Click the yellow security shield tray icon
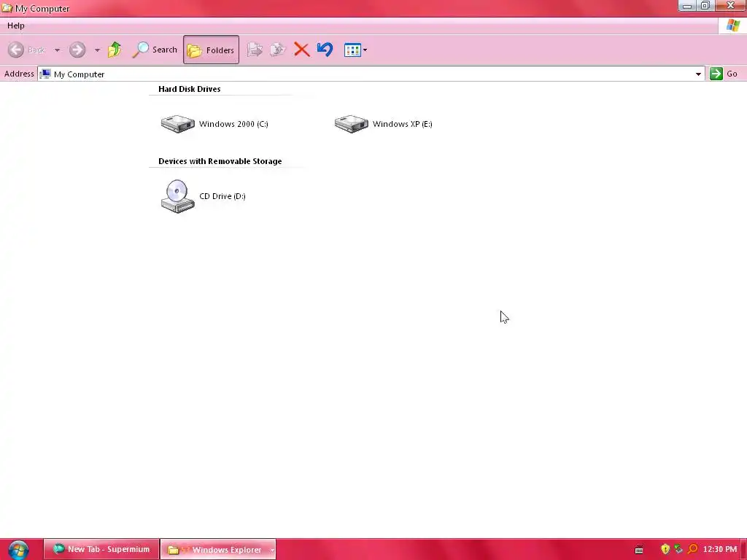The width and height of the screenshot is (747, 560). click(665, 549)
